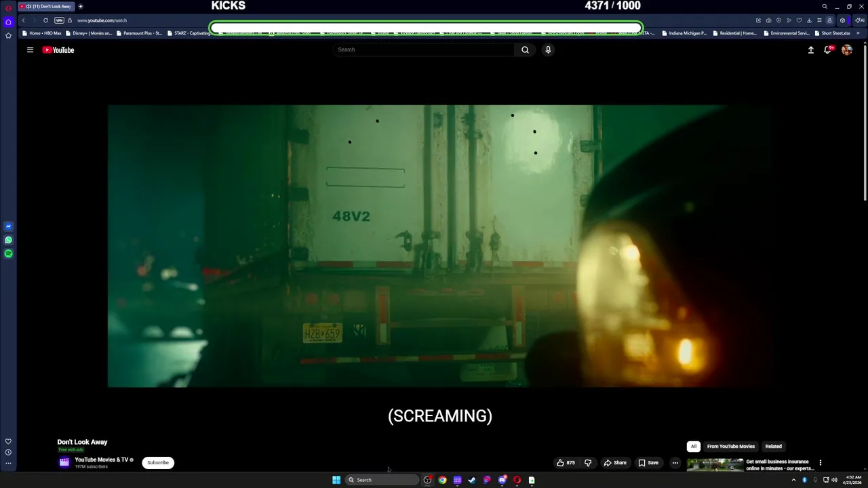Reload the page with refresh icon

click(x=45, y=20)
